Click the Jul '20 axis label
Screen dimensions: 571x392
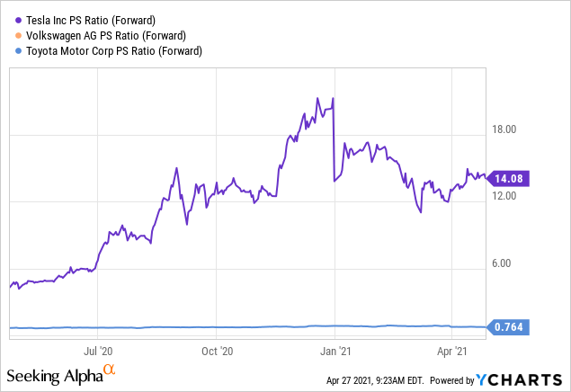[x=98, y=352]
